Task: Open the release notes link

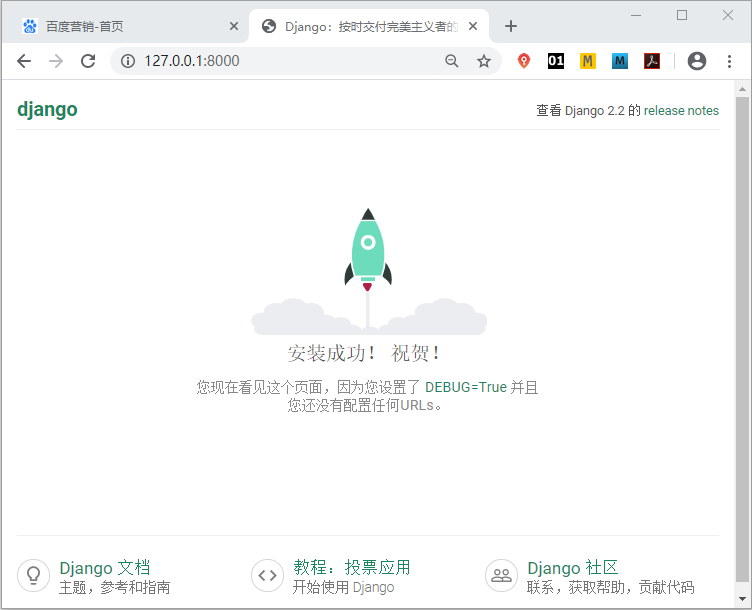Action: tap(681, 111)
